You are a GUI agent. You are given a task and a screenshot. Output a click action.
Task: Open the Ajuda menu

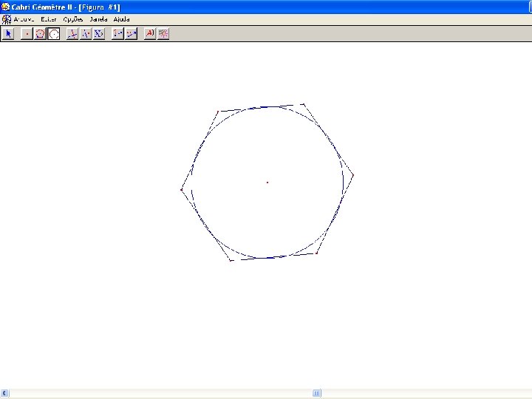[x=121, y=19]
